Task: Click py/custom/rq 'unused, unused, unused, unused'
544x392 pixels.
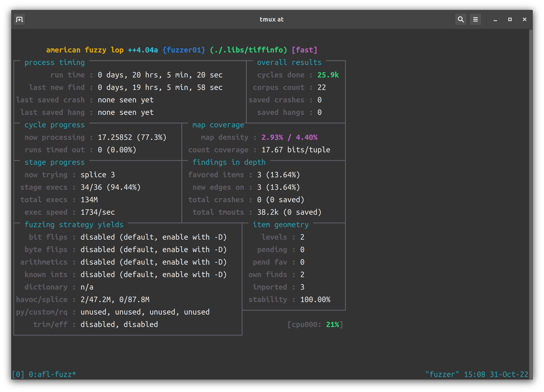Action: click(145, 312)
